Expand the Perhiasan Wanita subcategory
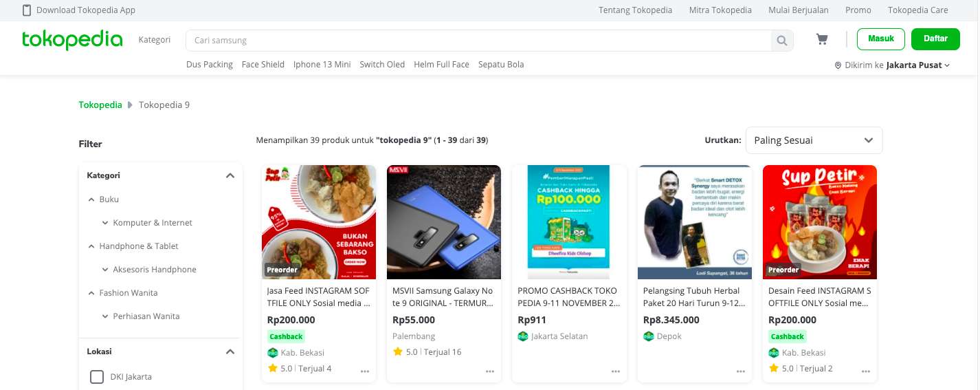This screenshot has height=390, width=980. click(x=105, y=316)
